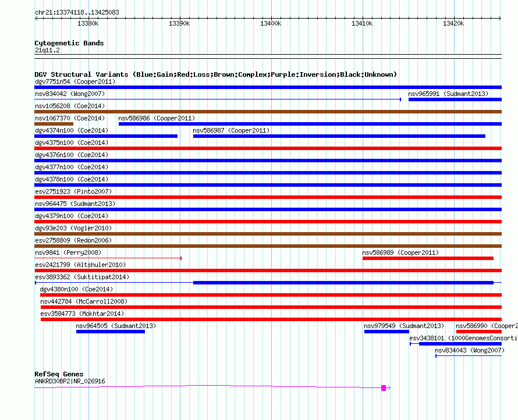Image resolution: width=518 pixels, height=420 pixels.
Task: Click the dgv4374n100 (Coe2014) label
Action: [x=72, y=130]
